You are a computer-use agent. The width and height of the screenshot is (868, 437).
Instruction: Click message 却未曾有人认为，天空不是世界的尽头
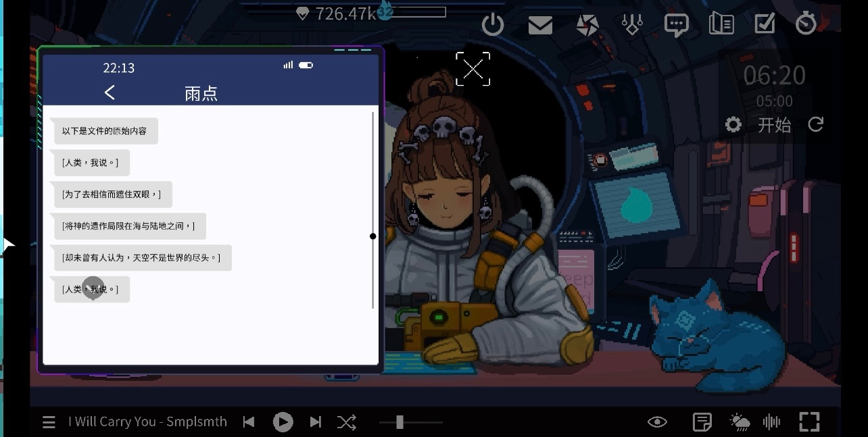pos(141,258)
